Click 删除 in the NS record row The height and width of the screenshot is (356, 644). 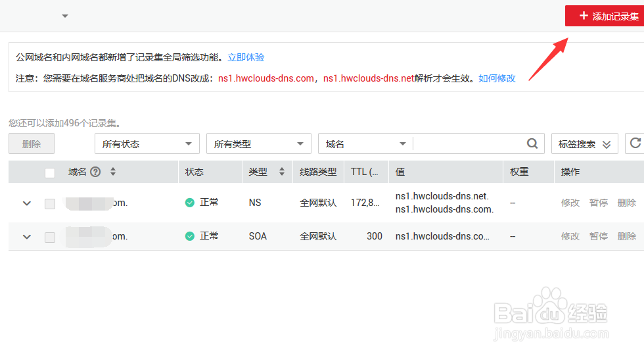click(627, 203)
